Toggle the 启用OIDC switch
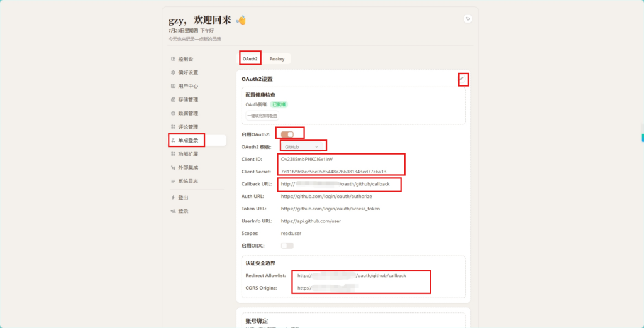The image size is (644, 328). point(287,246)
